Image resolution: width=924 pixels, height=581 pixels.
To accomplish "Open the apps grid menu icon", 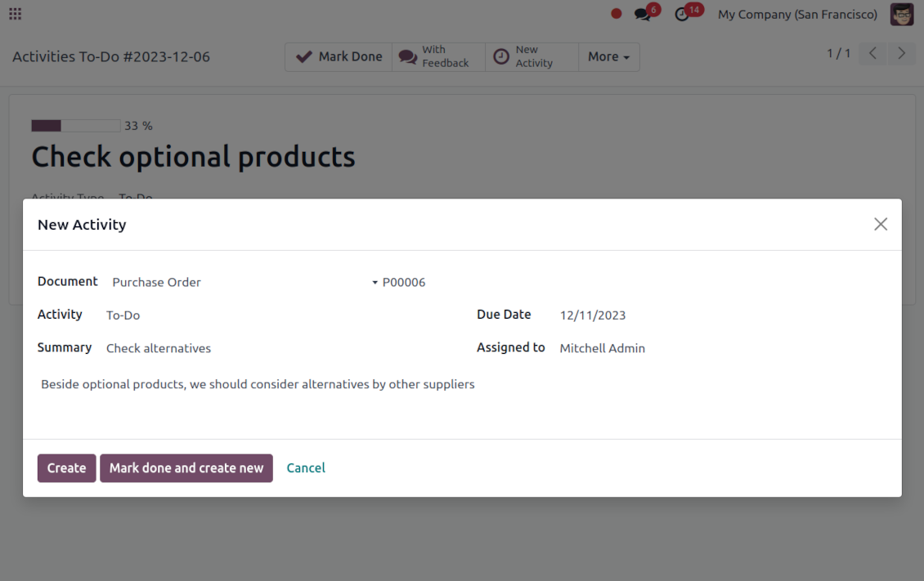I will [15, 14].
